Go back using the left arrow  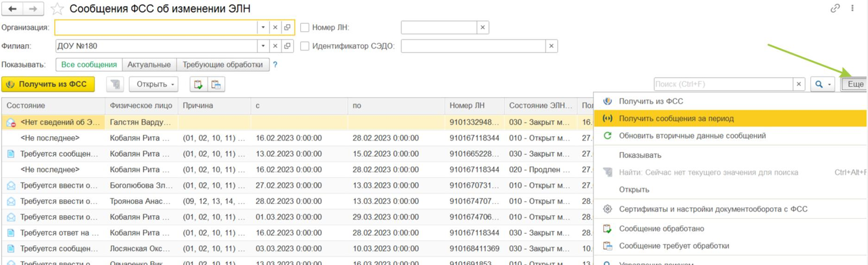12,9
